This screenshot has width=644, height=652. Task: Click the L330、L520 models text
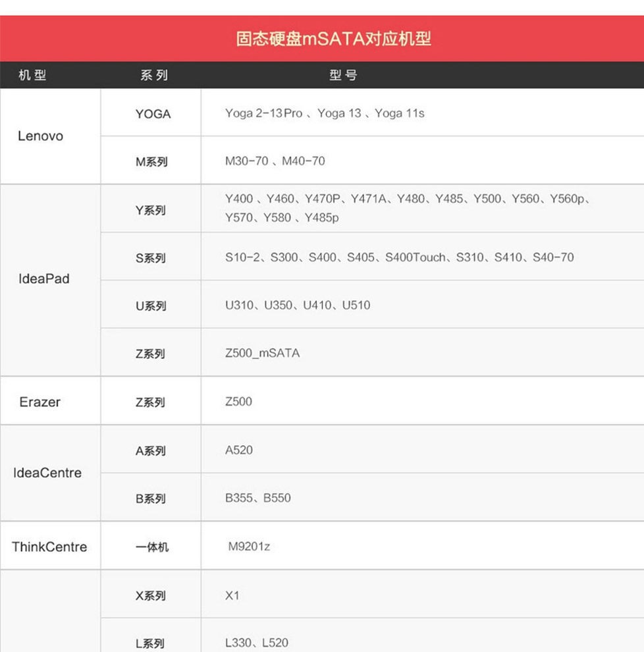click(x=257, y=643)
